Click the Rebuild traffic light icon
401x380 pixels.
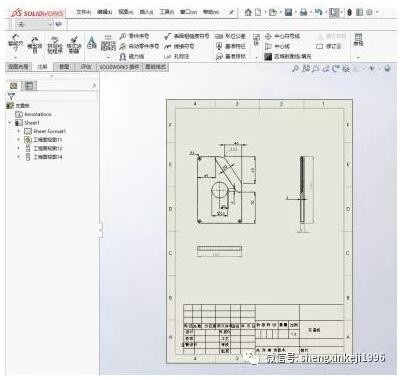pyautogui.click(x=349, y=12)
